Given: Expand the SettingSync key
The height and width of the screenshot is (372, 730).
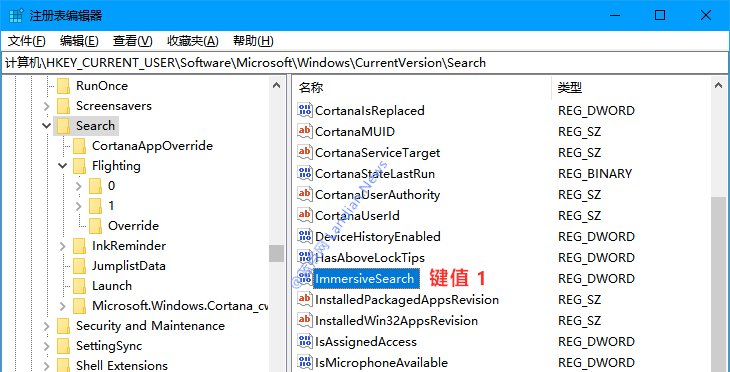Looking at the screenshot, I should tap(47, 346).
